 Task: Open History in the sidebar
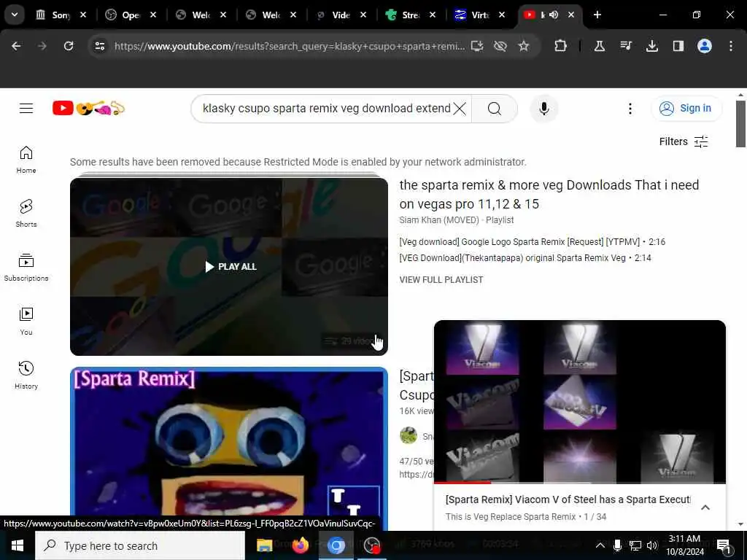[26, 376]
